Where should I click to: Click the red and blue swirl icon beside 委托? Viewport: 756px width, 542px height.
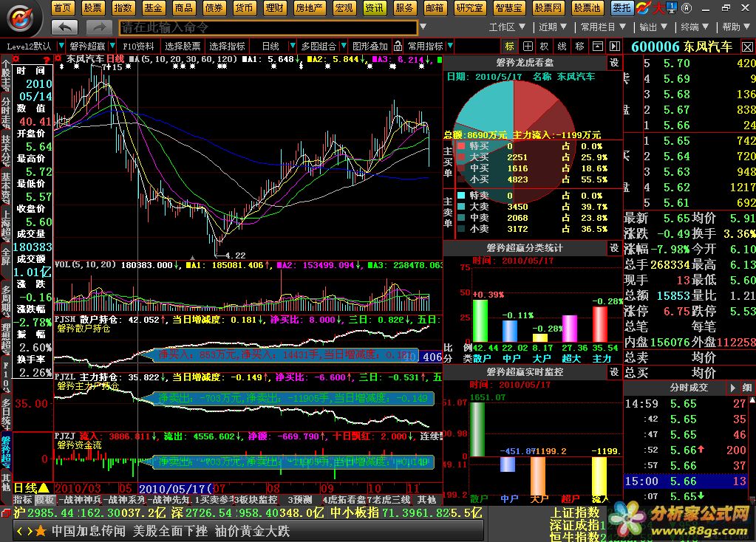click(643, 7)
